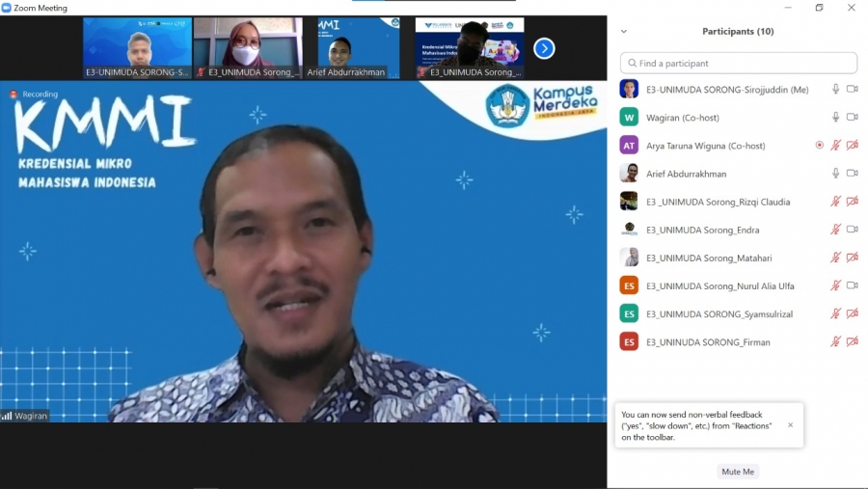
Task: Minimize the Zoom Meeting window
Action: (x=788, y=7)
